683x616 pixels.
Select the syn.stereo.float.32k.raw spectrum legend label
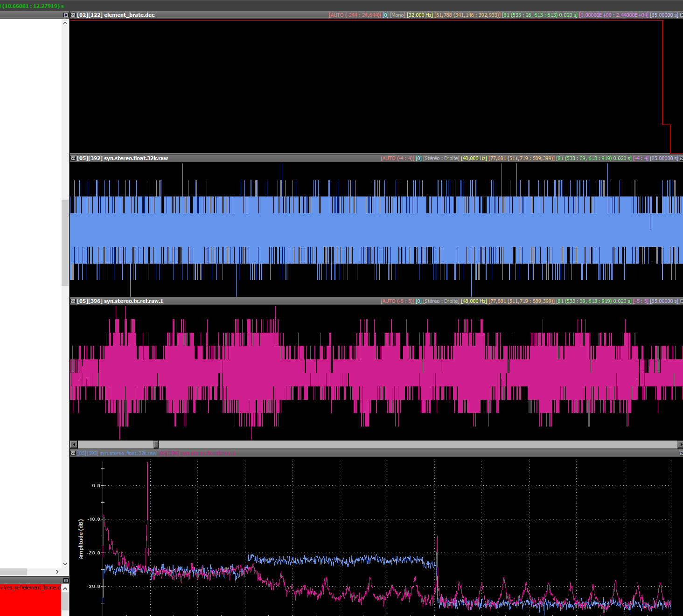pos(117,453)
